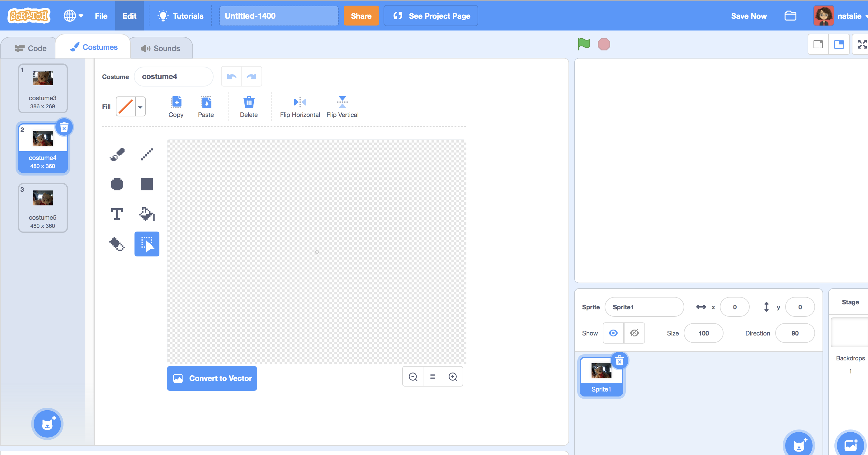The image size is (868, 455).
Task: Select the Rectangle tool
Action: tap(147, 184)
